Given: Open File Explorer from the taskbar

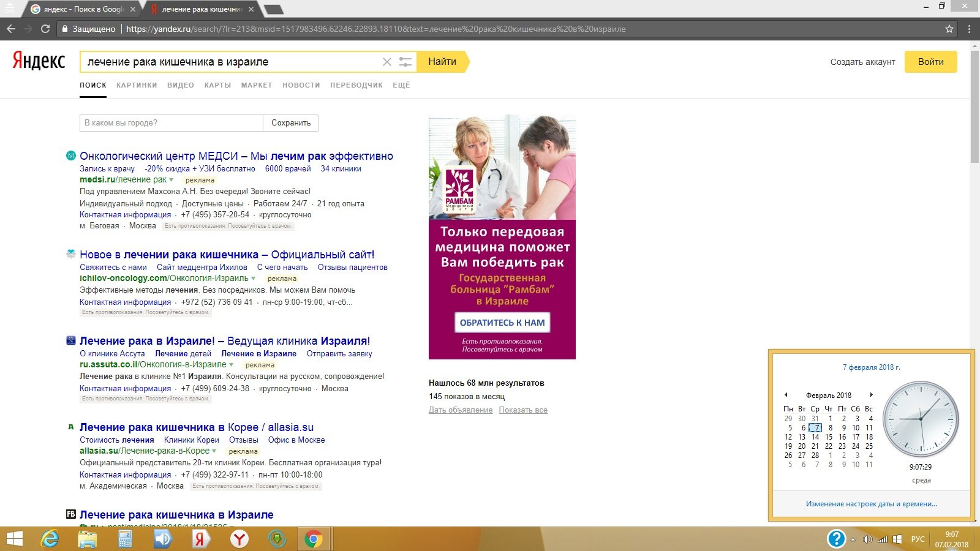Looking at the screenshot, I should click(x=88, y=539).
